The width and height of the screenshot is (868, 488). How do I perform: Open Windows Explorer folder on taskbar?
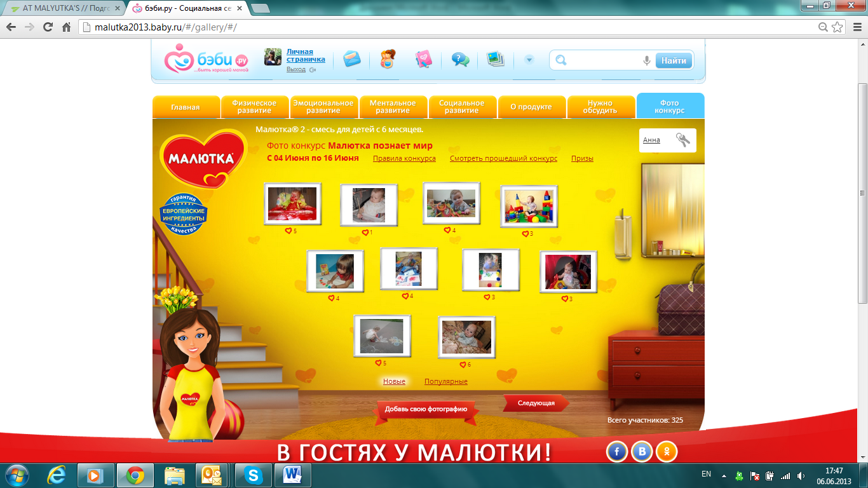pos(174,475)
